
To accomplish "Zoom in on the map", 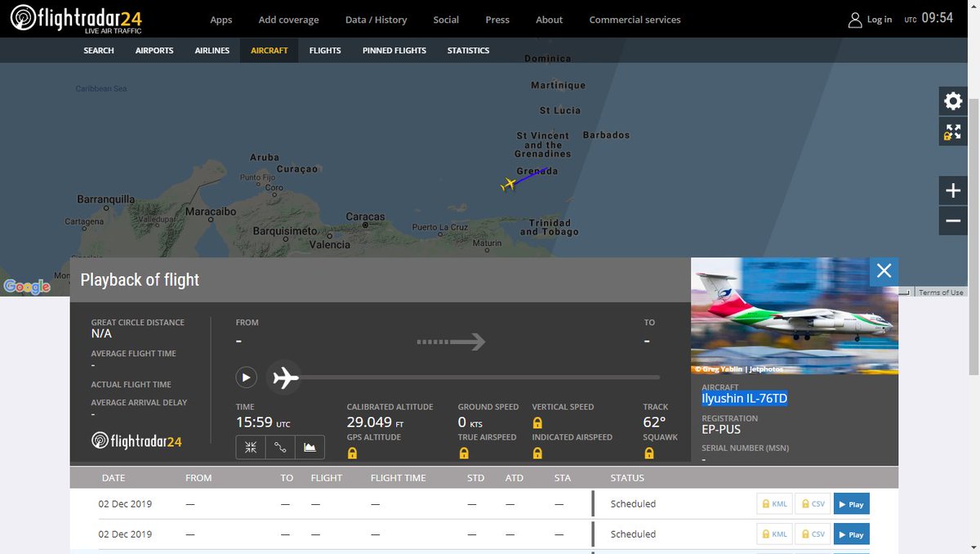I will 953,191.
